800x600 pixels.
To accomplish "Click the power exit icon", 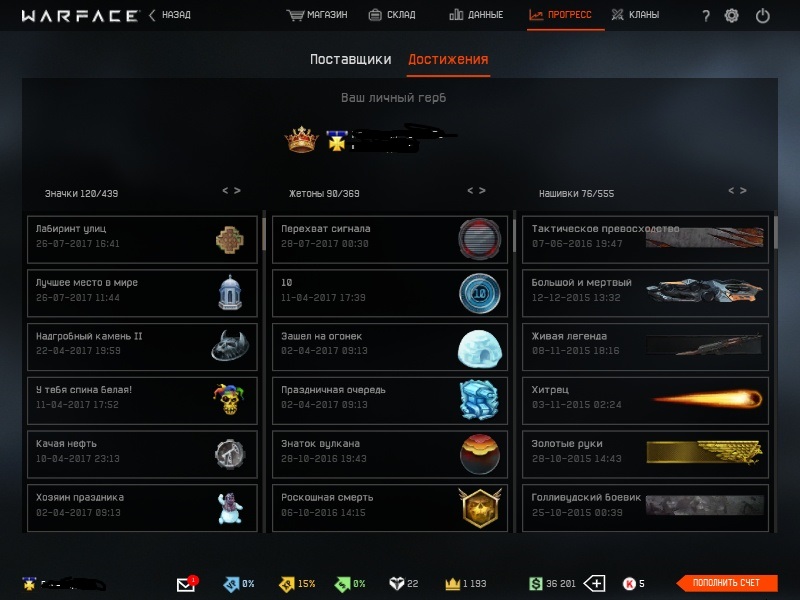I will coord(763,16).
